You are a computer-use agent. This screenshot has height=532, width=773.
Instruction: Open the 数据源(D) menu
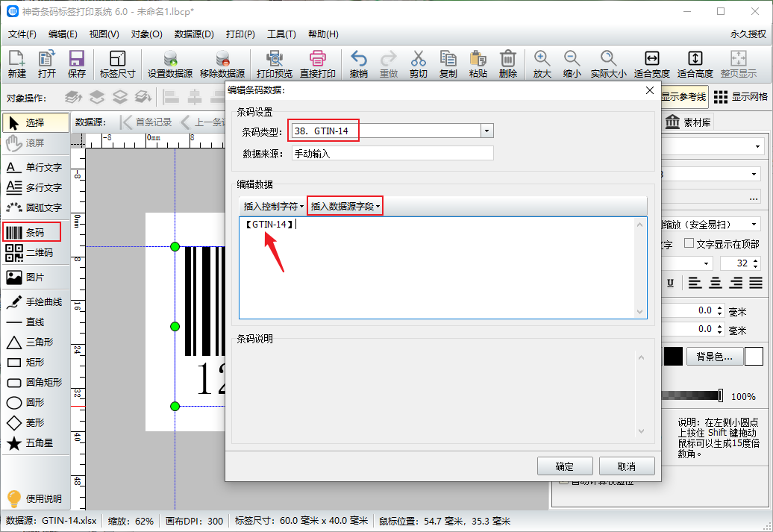pyautogui.click(x=194, y=34)
